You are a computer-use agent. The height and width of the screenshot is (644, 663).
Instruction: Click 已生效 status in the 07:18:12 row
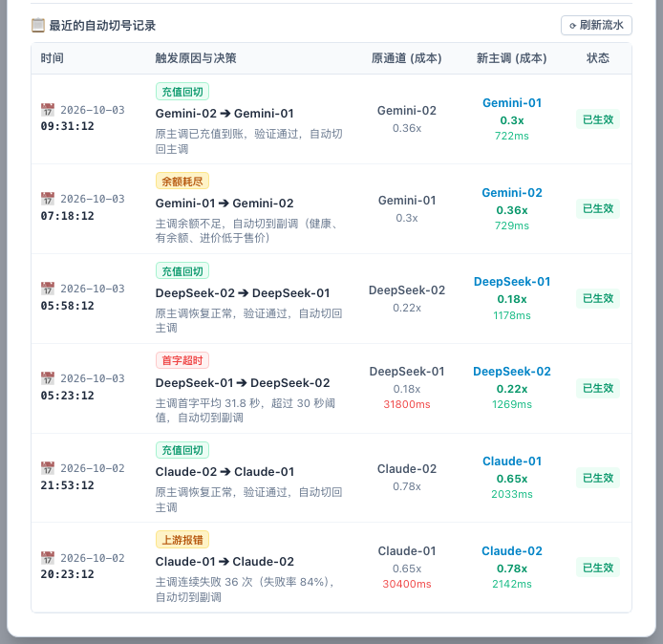598,208
